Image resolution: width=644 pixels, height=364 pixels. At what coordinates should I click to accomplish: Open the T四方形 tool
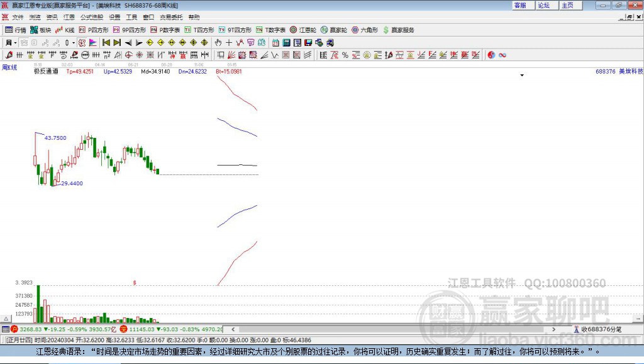coord(199,30)
